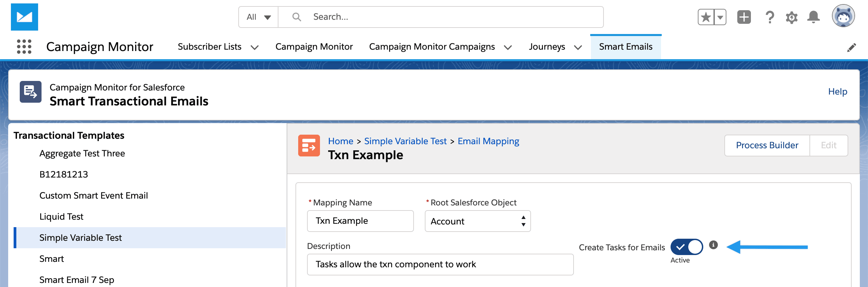Expand Subscriber Lists tab chevron
Viewport: 868px width, 287px height.
pyautogui.click(x=255, y=47)
